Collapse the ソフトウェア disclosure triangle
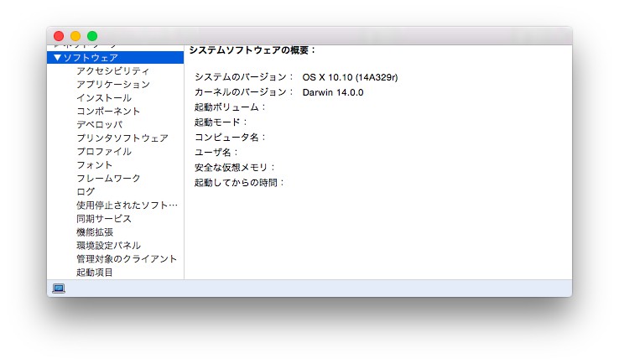The width and height of the screenshot is (619, 364). tap(57, 58)
